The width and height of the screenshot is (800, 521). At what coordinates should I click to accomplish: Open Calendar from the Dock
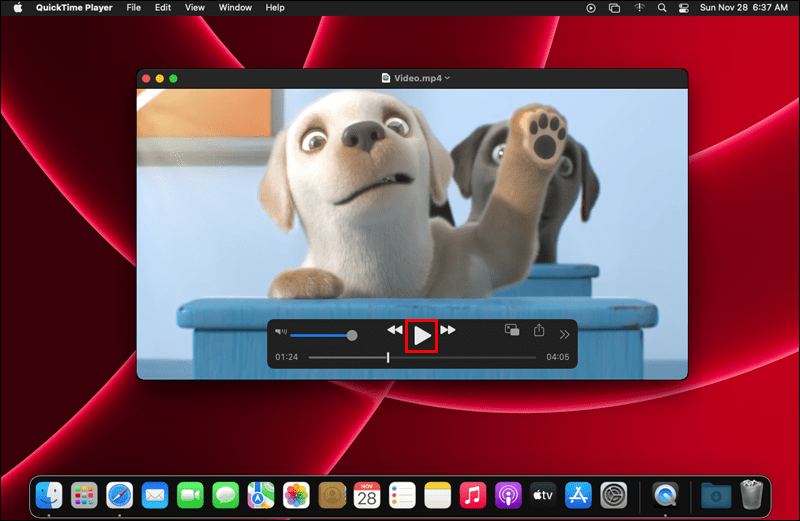pos(367,495)
